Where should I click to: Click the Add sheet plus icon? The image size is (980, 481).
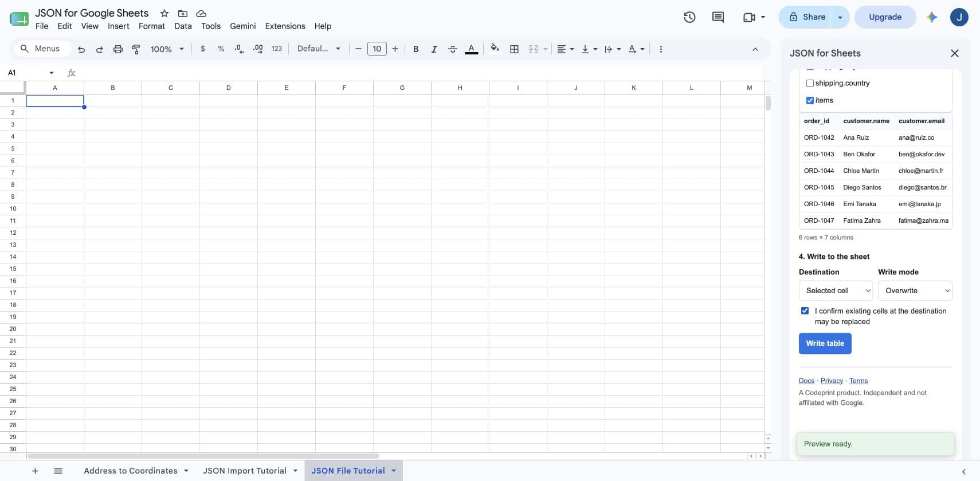click(x=35, y=471)
